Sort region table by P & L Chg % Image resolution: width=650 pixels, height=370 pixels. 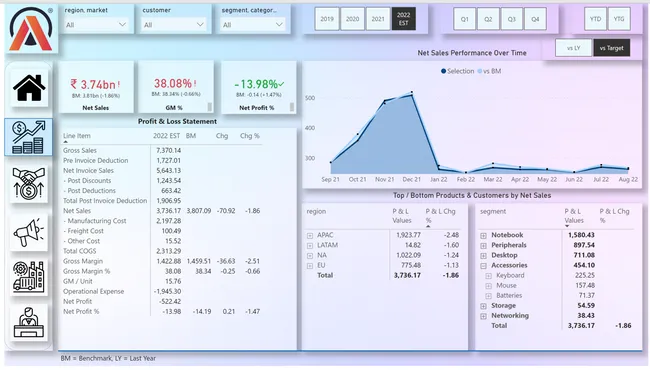(x=440, y=216)
